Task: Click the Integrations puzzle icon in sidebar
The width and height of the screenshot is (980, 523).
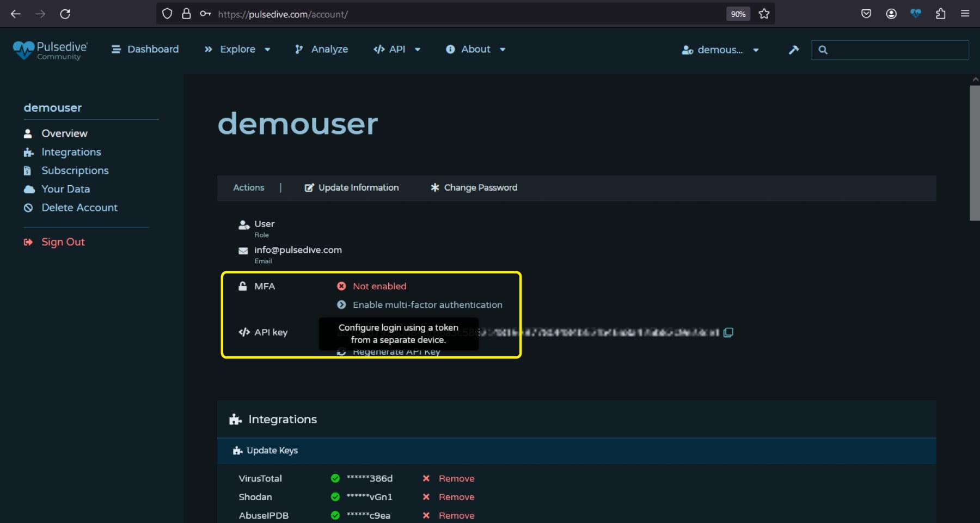Action: tap(28, 152)
